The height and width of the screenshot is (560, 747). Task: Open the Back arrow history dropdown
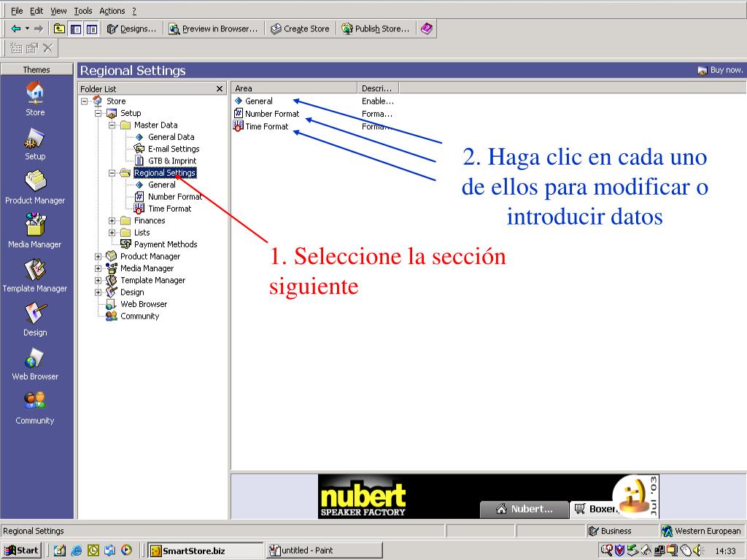27,28
